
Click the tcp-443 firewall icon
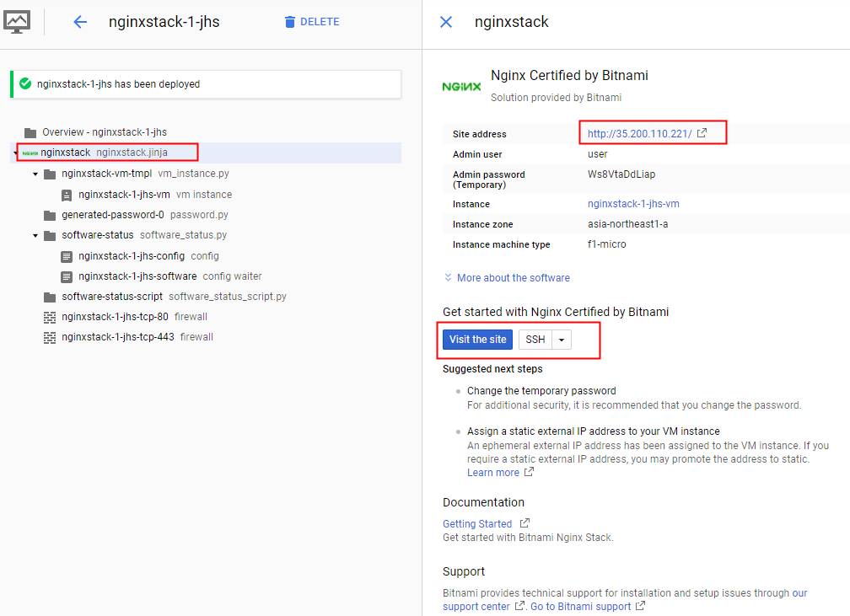(50, 338)
